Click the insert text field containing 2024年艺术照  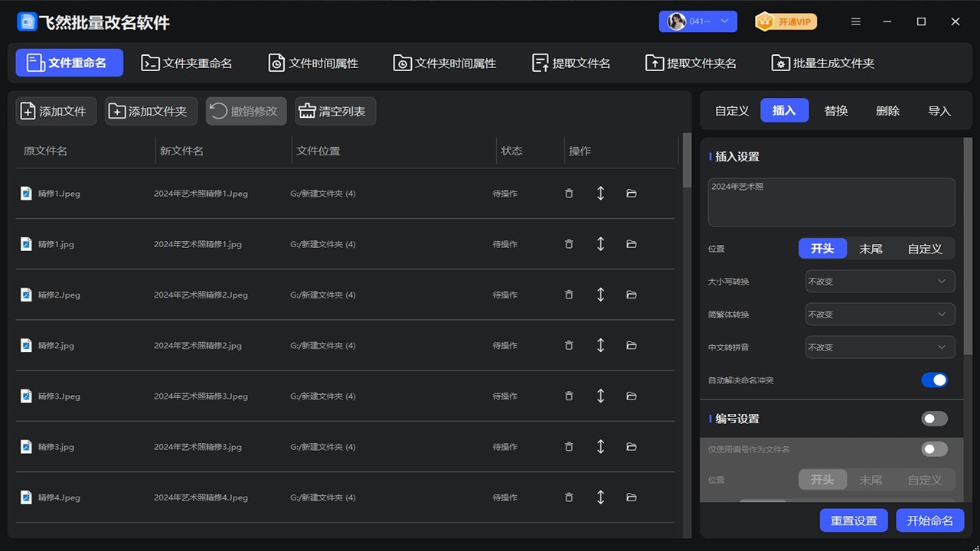tap(831, 202)
